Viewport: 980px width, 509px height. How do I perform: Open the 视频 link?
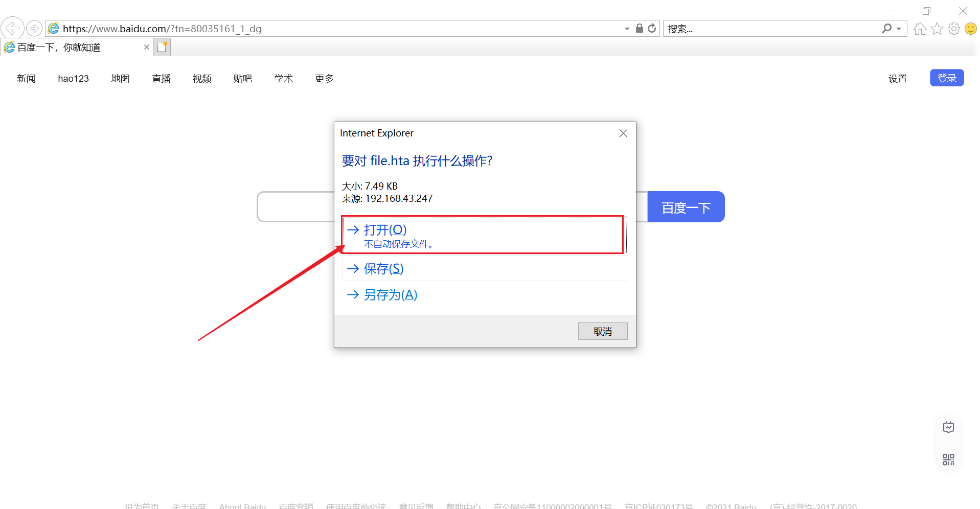(x=202, y=78)
